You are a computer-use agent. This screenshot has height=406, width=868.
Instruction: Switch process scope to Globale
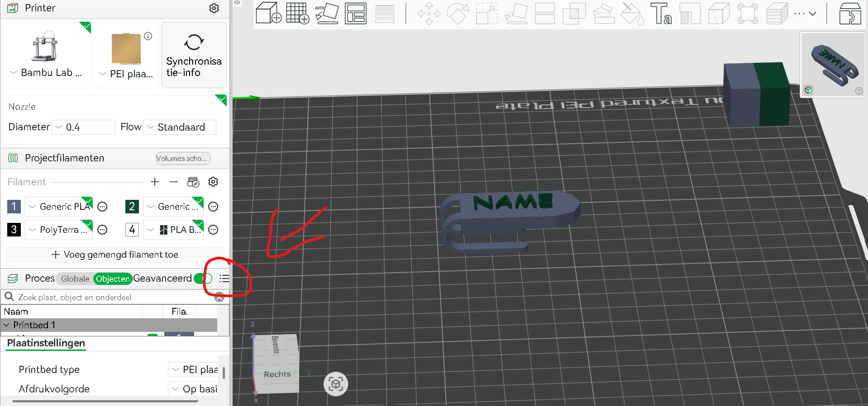(x=75, y=279)
